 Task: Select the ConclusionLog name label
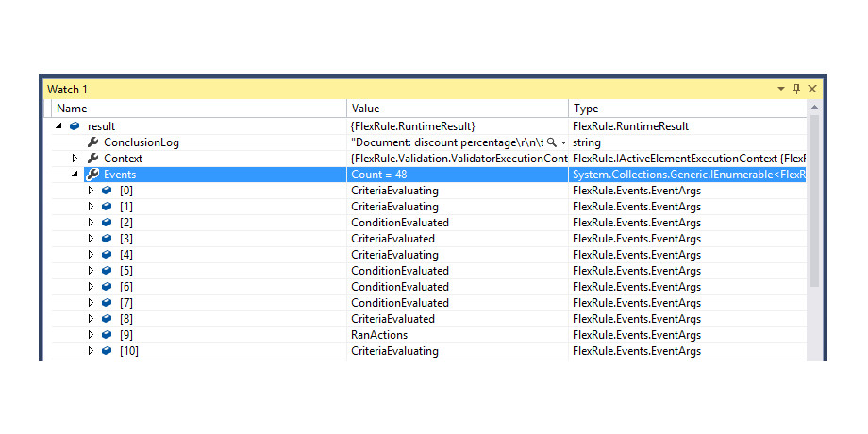(142, 142)
